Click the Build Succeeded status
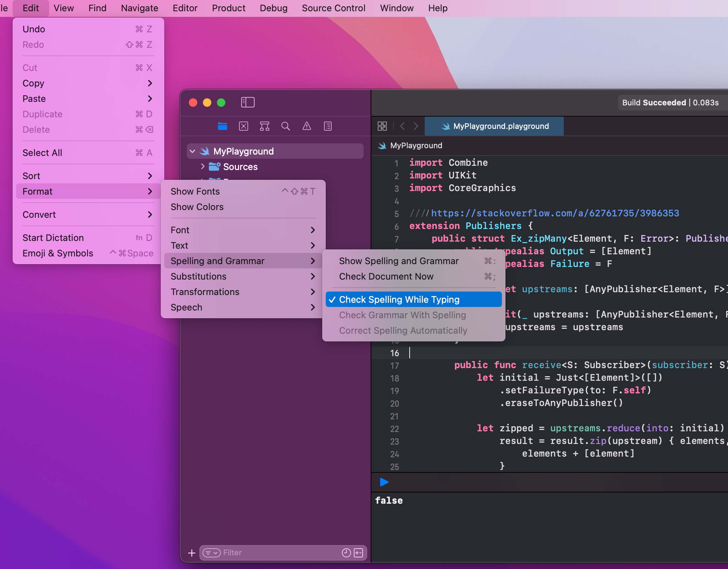Viewport: 728px width, 569px height. point(670,103)
